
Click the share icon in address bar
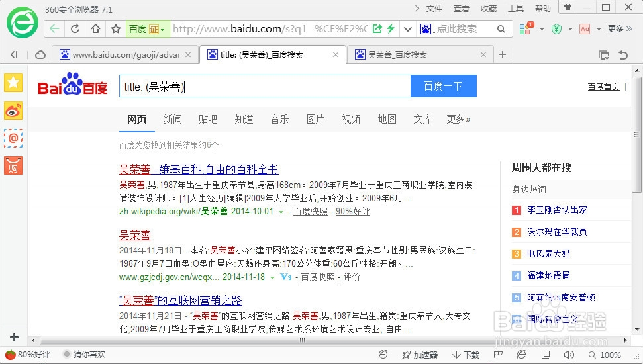(377, 28)
